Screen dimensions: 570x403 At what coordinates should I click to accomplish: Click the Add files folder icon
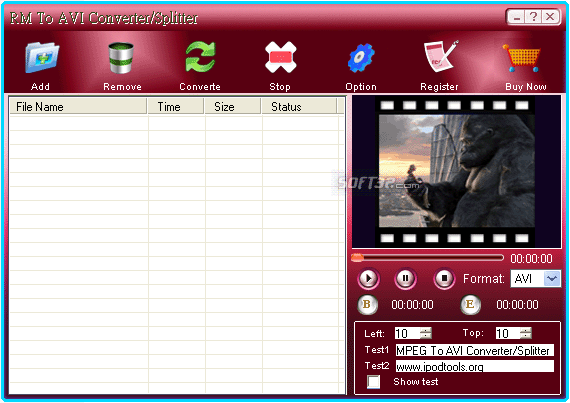point(41,58)
